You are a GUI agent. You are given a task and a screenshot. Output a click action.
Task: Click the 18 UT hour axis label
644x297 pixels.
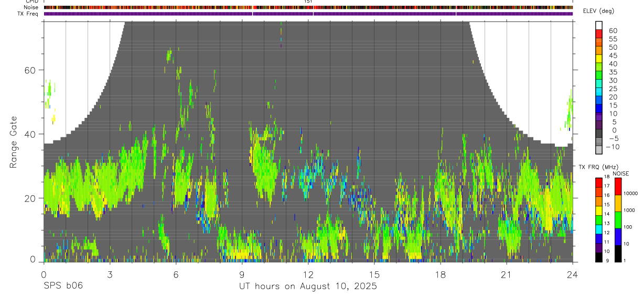(x=440, y=275)
